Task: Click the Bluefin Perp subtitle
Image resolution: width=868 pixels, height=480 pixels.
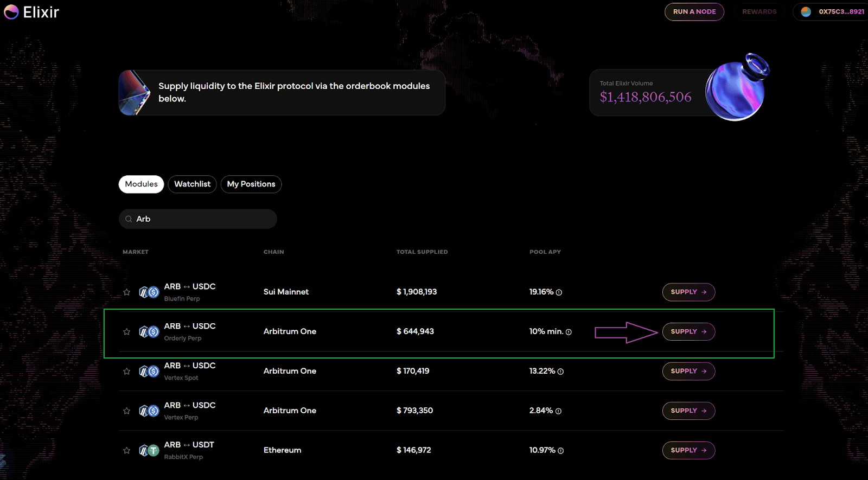Action: pyautogui.click(x=182, y=299)
